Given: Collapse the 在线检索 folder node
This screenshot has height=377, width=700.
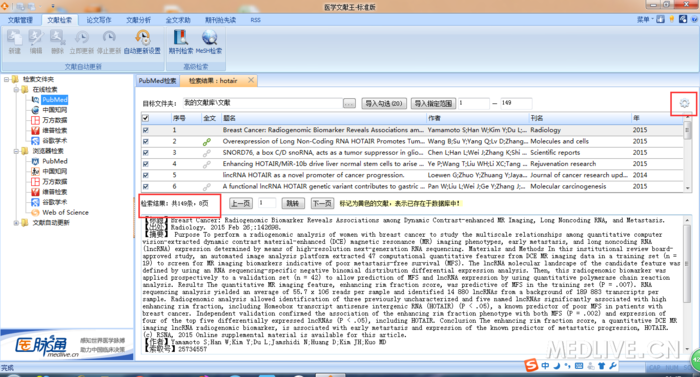Looking at the screenshot, I should click(x=16, y=90).
